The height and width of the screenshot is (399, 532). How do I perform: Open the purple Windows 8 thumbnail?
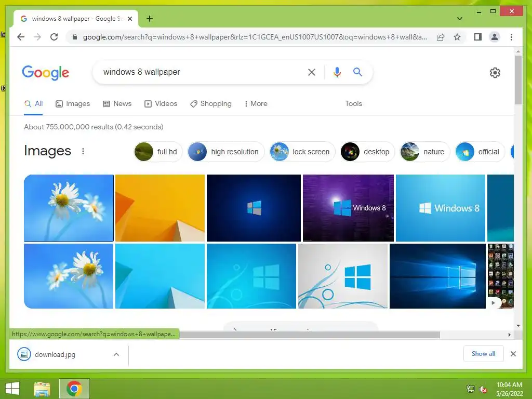(348, 208)
